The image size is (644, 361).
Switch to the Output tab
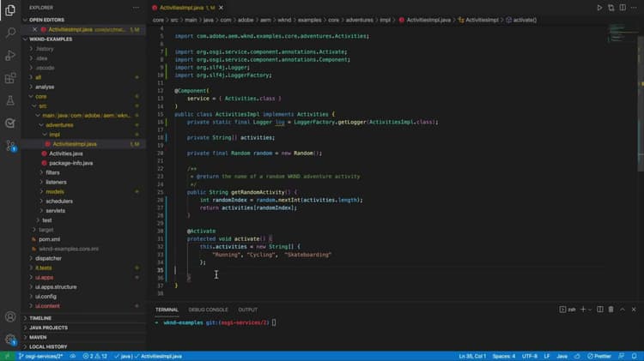247,310
